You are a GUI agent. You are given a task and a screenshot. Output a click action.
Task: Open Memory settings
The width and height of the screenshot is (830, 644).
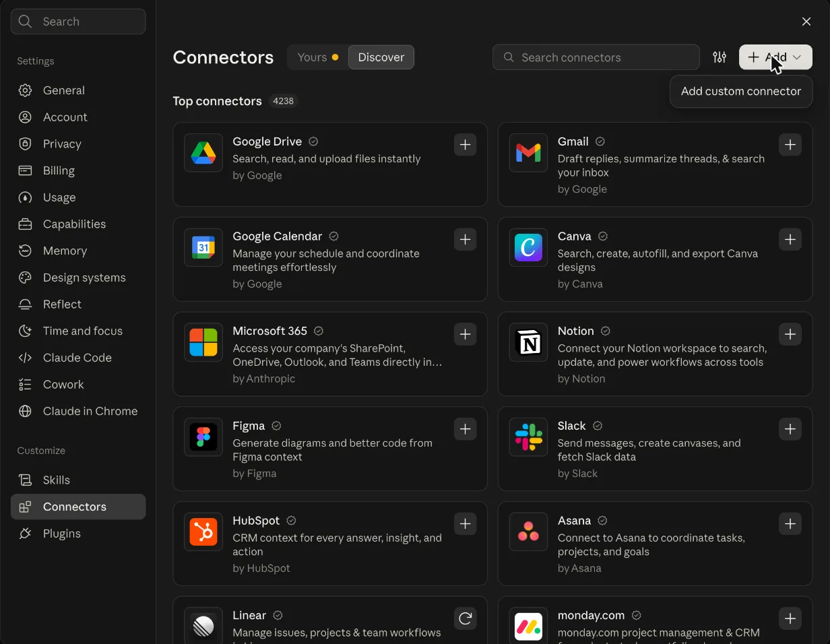click(x=78, y=251)
